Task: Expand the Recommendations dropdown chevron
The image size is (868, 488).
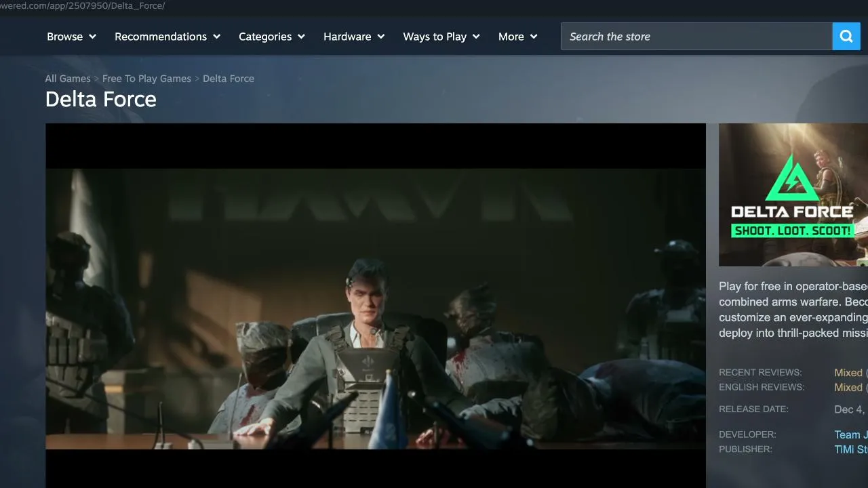Action: (217, 37)
